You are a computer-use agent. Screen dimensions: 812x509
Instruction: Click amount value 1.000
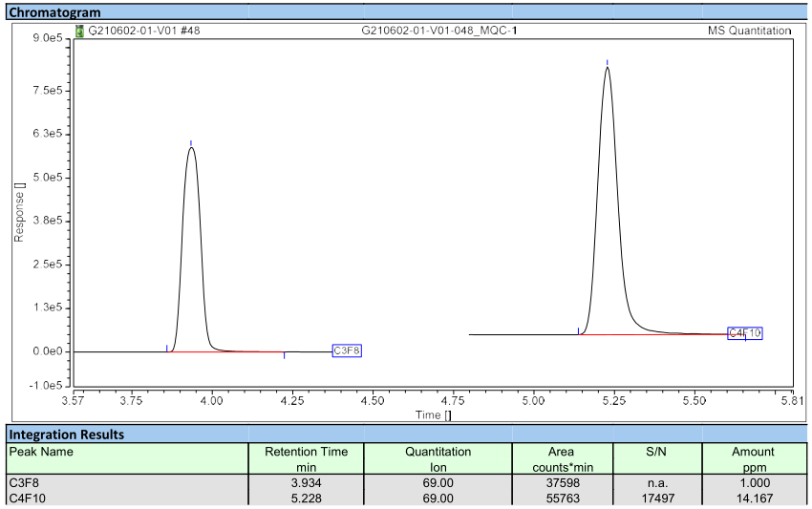pos(755,482)
